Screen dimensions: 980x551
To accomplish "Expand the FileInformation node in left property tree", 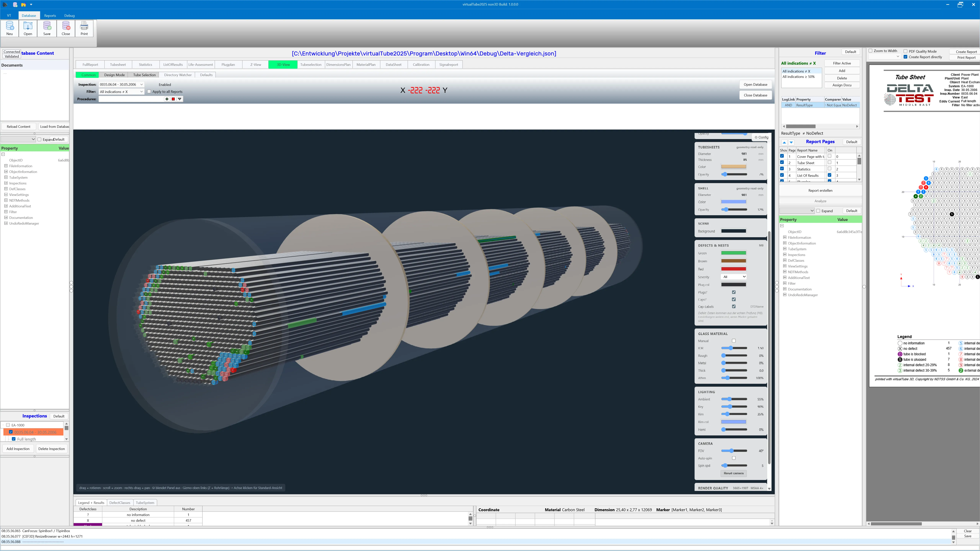I will (6, 166).
